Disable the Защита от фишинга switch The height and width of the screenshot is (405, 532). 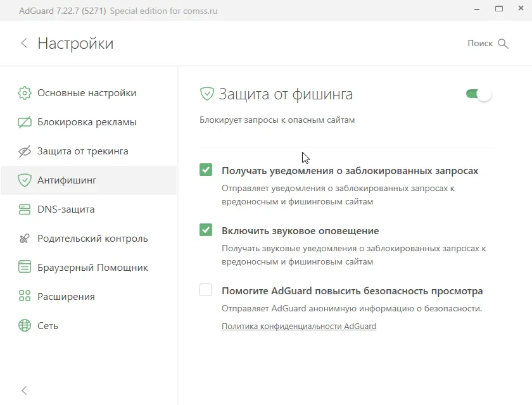click(479, 94)
